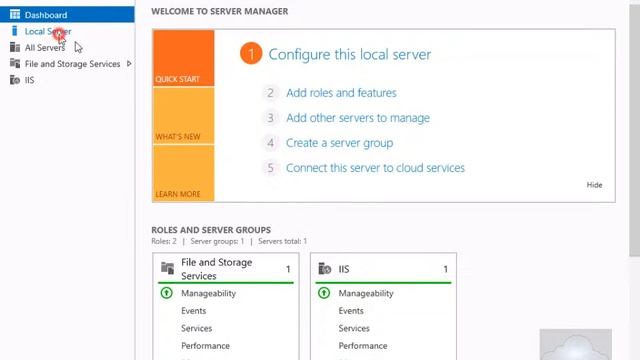Click the Local Server icon in sidebar

pos(15,31)
